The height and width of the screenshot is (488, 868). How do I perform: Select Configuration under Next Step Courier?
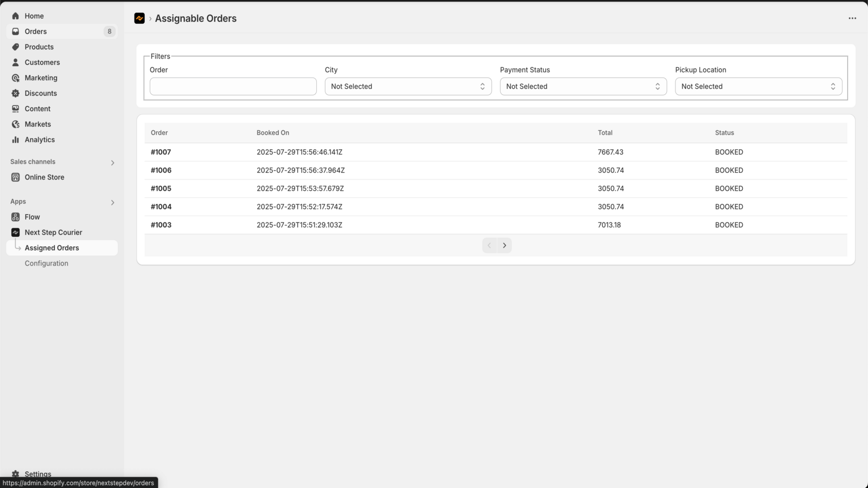click(47, 264)
